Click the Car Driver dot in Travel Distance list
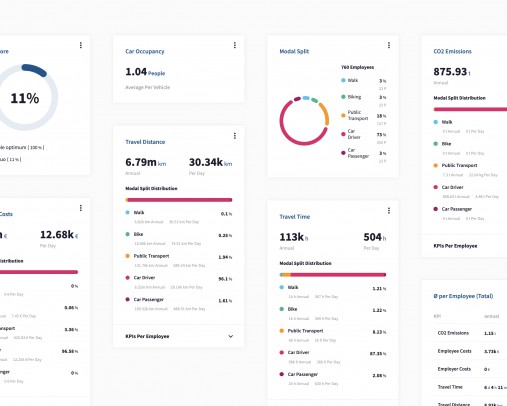507x406 pixels. (127, 278)
